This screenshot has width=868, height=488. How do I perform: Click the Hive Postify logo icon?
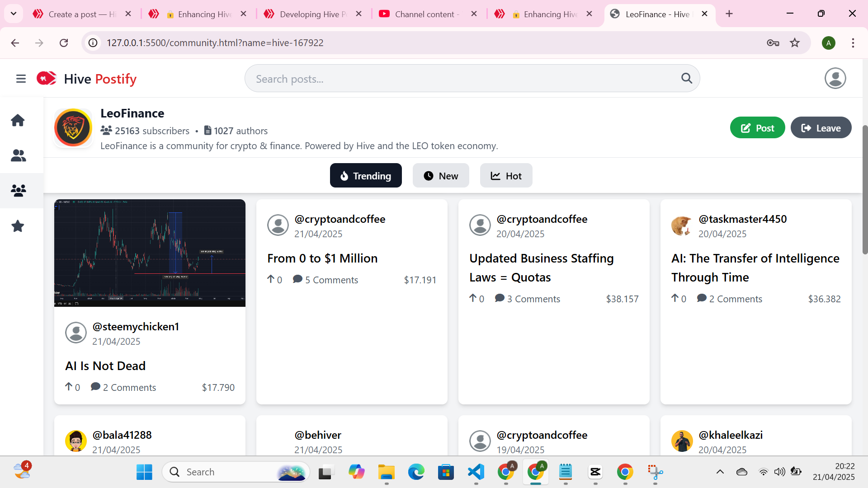[x=47, y=79]
